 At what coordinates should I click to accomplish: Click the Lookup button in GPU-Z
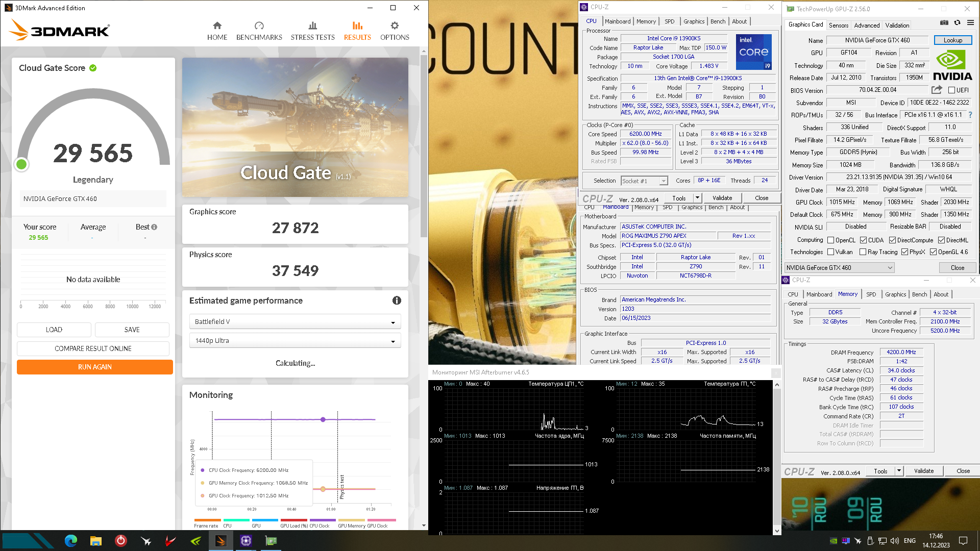(x=953, y=40)
